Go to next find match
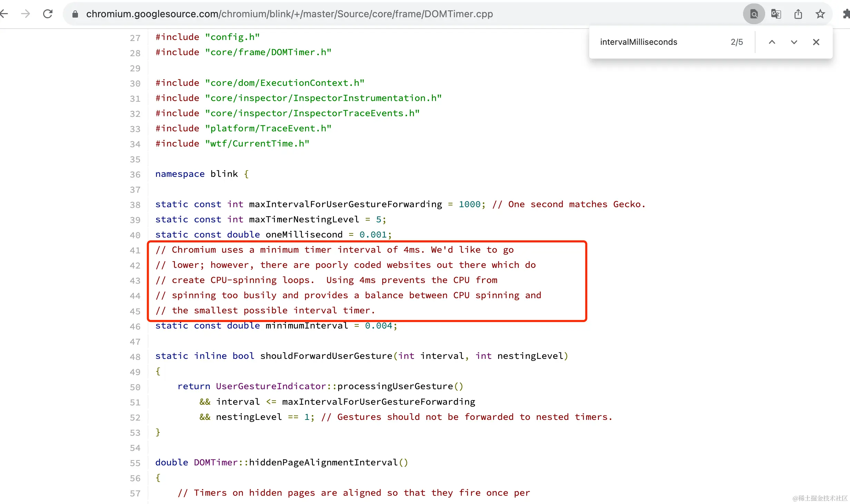The image size is (850, 504). (794, 42)
